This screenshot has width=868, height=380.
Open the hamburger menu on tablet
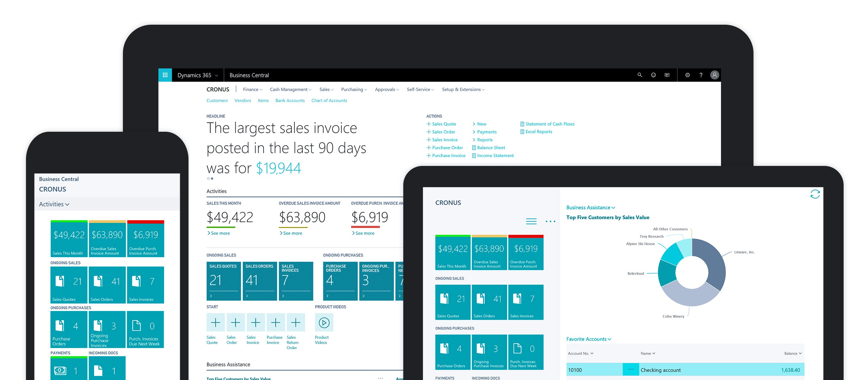point(531,221)
